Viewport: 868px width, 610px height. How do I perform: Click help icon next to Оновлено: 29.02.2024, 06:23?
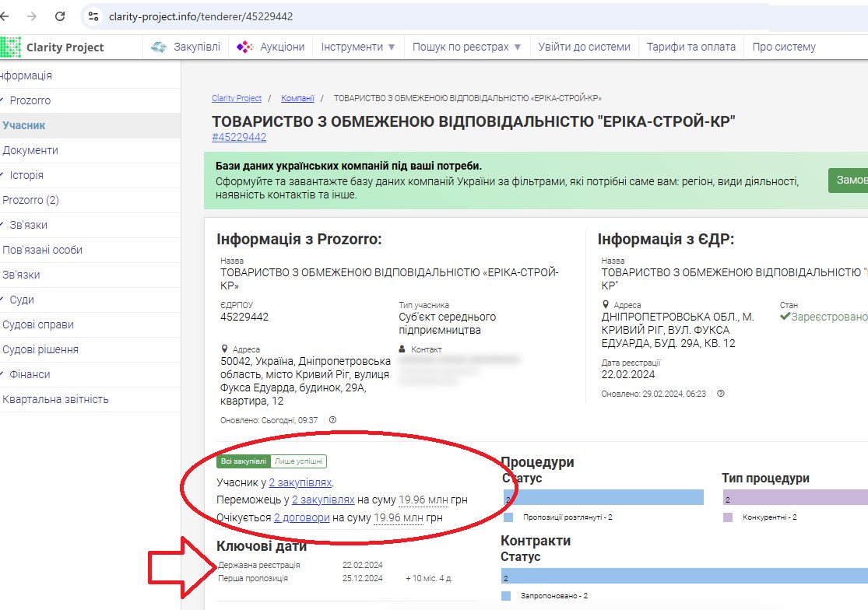[721, 394]
